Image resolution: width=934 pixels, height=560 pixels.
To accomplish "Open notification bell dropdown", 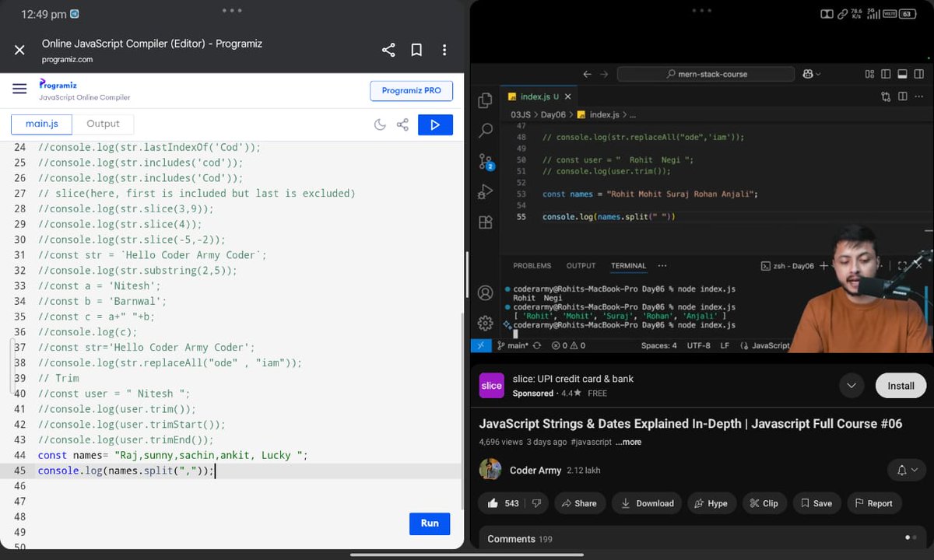I will pos(907,470).
